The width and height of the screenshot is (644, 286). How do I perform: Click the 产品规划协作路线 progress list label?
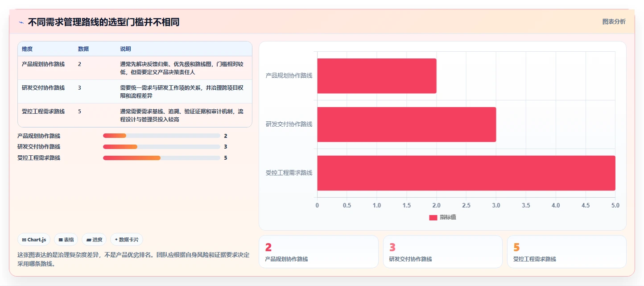point(39,136)
